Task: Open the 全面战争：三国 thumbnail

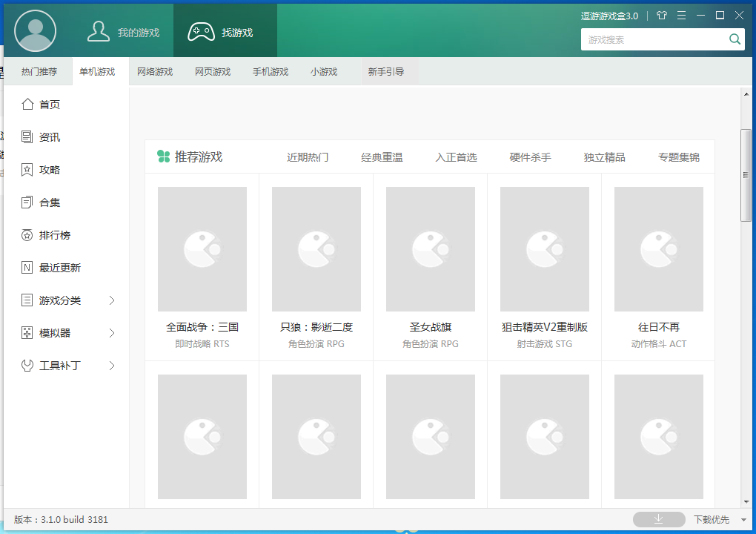Action: coord(202,249)
